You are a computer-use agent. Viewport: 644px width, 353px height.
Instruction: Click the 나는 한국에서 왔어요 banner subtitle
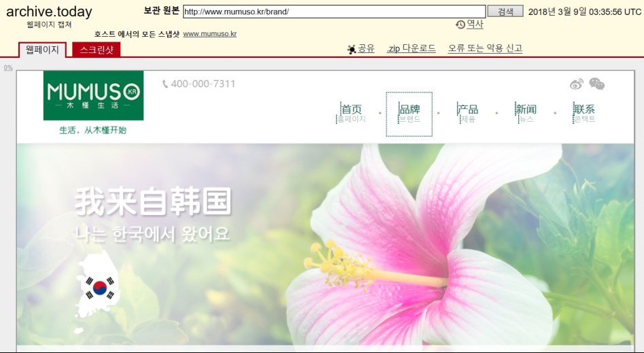[152, 234]
